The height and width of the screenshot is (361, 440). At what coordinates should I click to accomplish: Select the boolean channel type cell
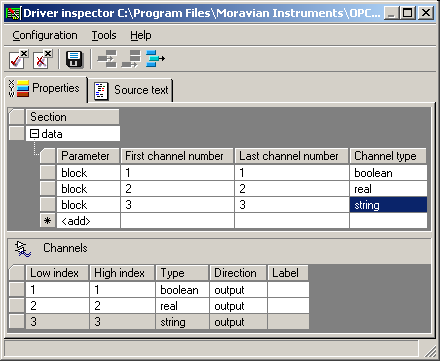[x=388, y=173]
